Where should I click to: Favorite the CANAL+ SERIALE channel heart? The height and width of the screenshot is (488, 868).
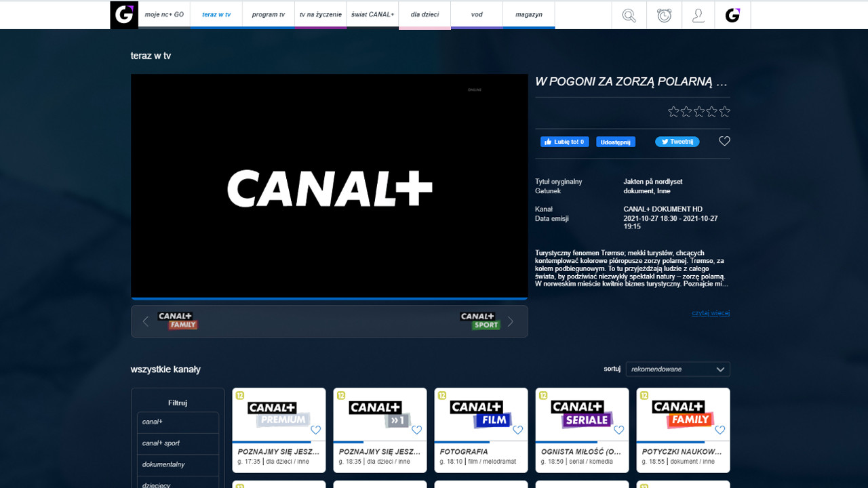click(618, 430)
